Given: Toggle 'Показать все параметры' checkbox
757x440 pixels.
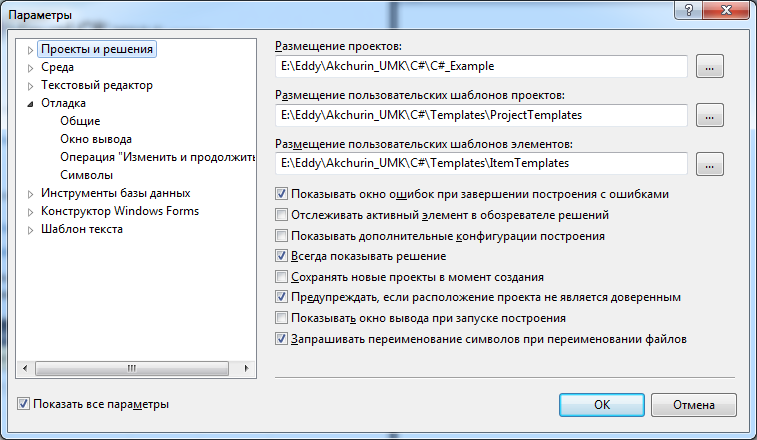Looking at the screenshot, I should [x=23, y=404].
